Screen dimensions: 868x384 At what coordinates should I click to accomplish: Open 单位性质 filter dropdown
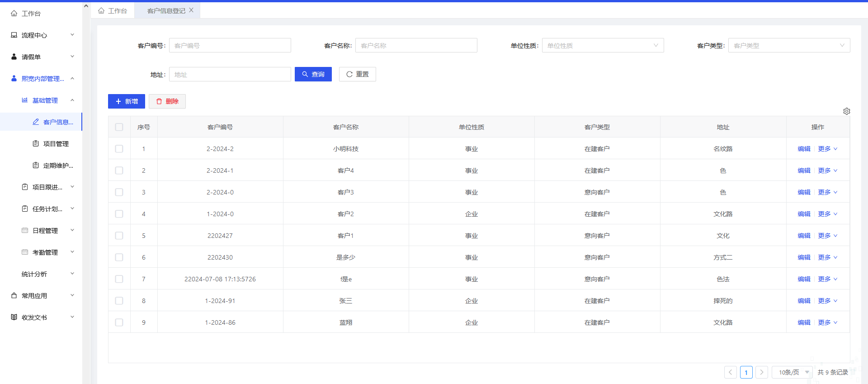603,45
